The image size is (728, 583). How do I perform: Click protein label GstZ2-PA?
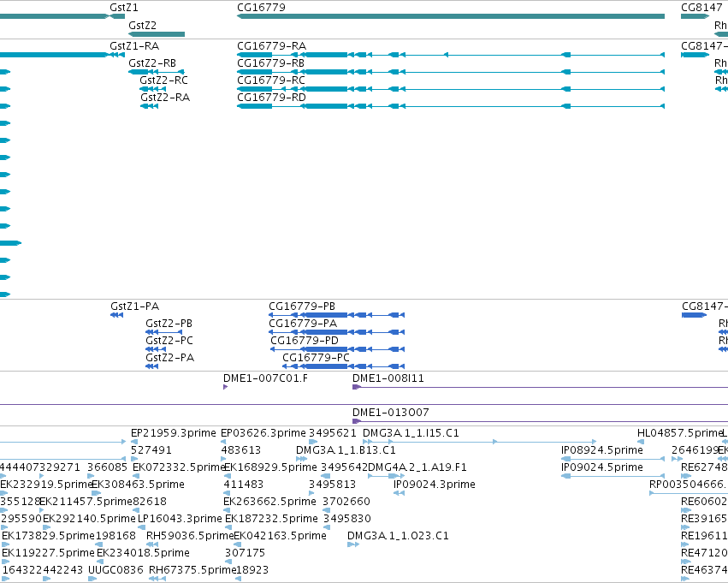[x=170, y=358]
